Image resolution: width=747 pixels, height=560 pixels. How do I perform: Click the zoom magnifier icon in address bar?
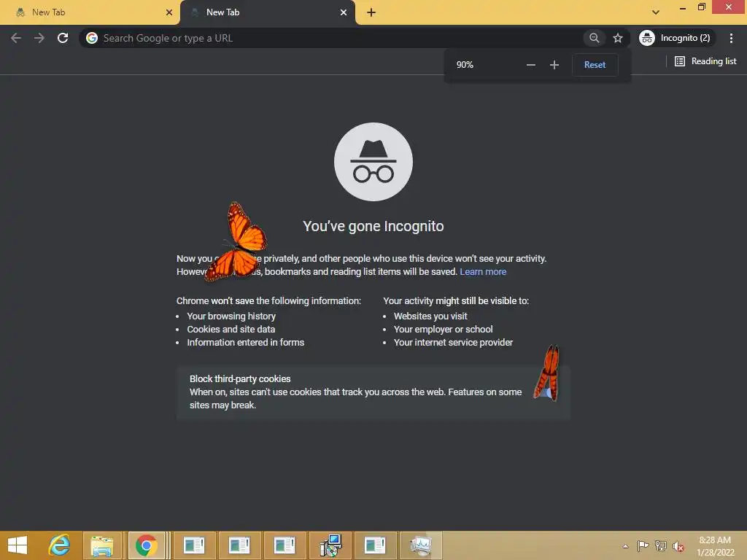[x=594, y=38]
